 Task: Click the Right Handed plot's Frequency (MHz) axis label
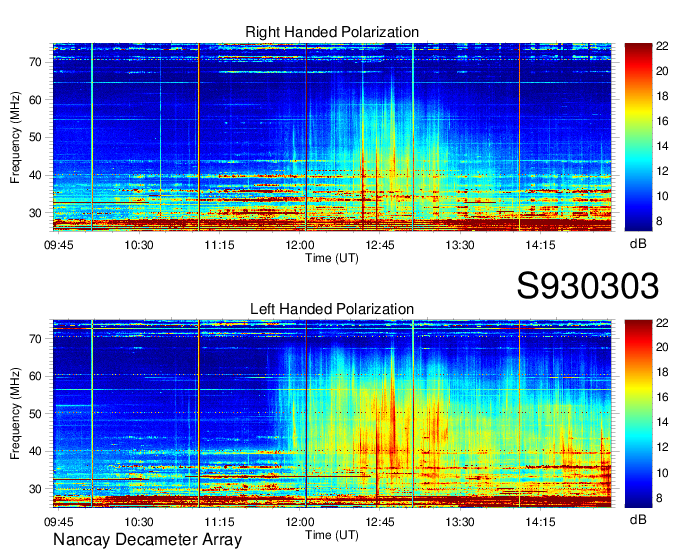coord(15,137)
